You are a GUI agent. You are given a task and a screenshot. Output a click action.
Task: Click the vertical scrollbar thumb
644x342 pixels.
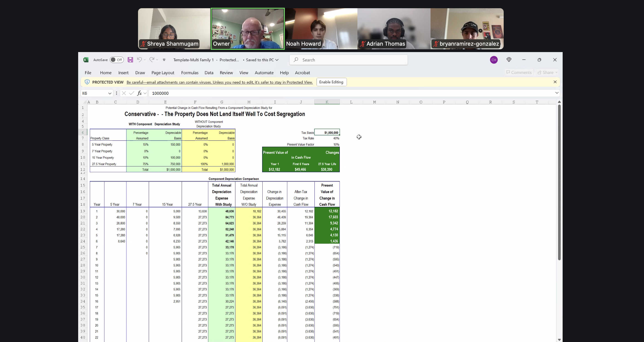(559, 182)
